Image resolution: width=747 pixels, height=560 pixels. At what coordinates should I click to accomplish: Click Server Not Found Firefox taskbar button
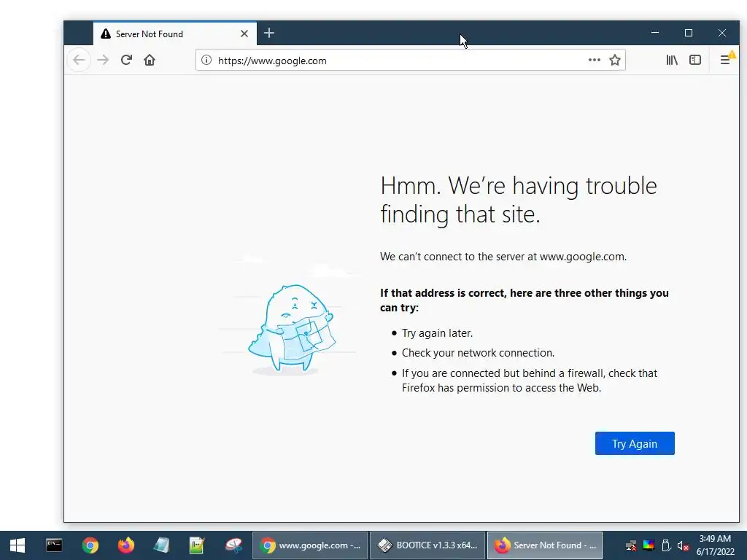pos(544,545)
